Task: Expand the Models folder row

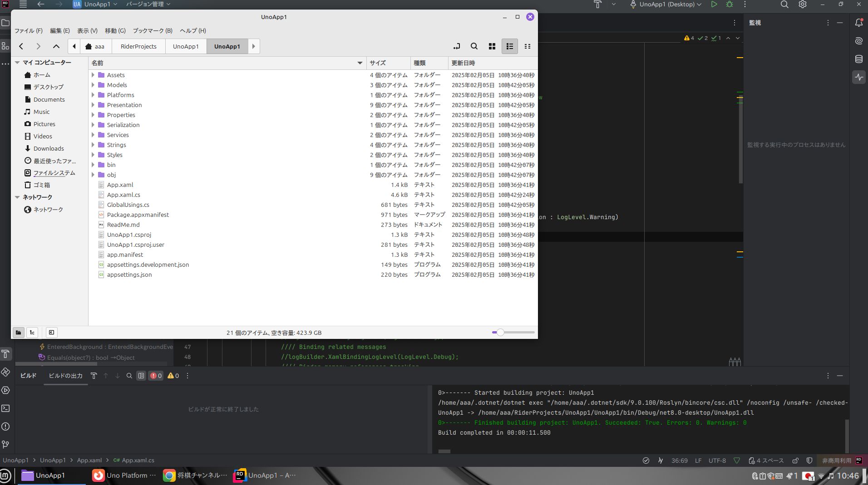Action: coord(93,85)
